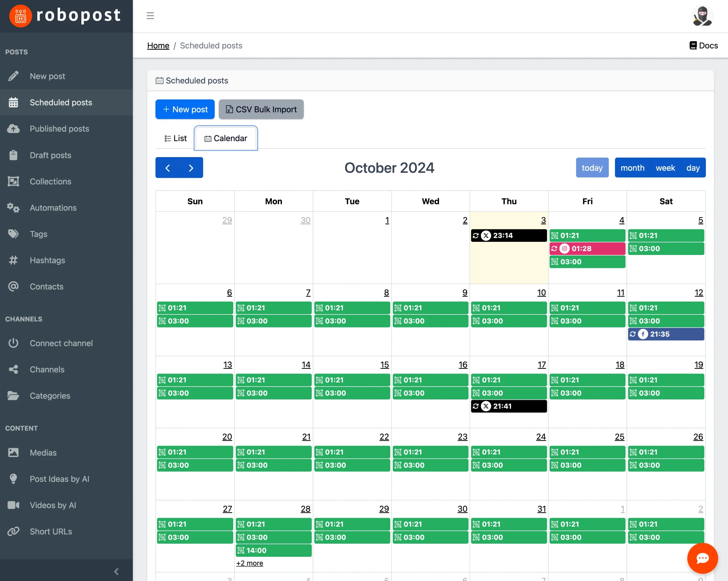This screenshot has width=728, height=581.
Task: Expand the +2 more link on October 28
Action: pyautogui.click(x=249, y=563)
